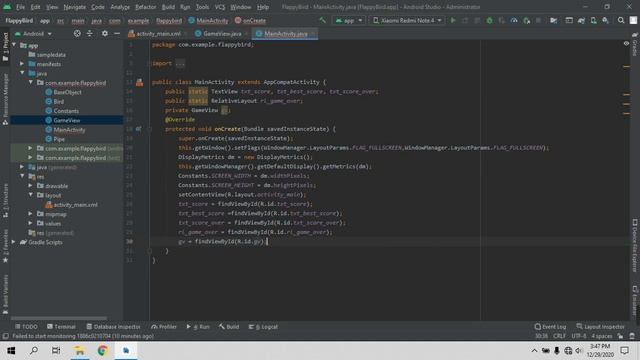
Task: Open Build Variants side tab
Action: click(x=5, y=294)
